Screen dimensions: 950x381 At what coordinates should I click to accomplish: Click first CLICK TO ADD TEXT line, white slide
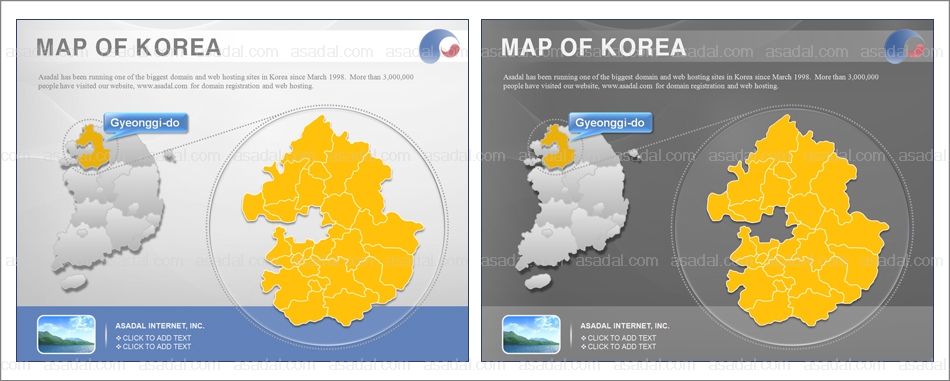pos(153,338)
